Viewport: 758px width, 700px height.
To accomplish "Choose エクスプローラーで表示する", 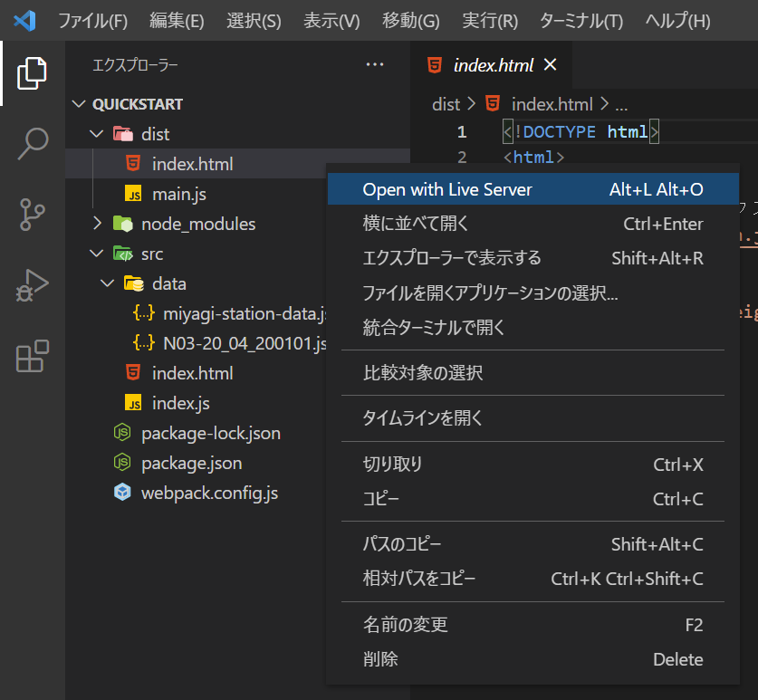I will [533, 258].
